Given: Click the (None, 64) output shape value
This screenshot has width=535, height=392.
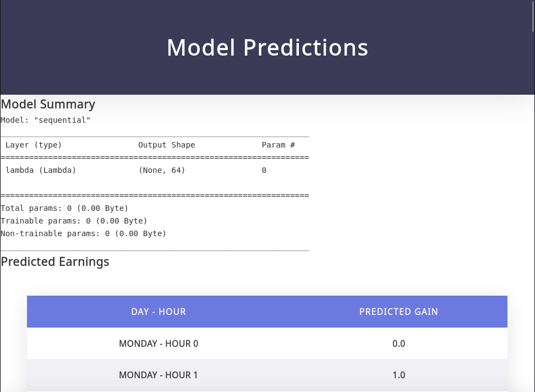Looking at the screenshot, I should (162, 171).
